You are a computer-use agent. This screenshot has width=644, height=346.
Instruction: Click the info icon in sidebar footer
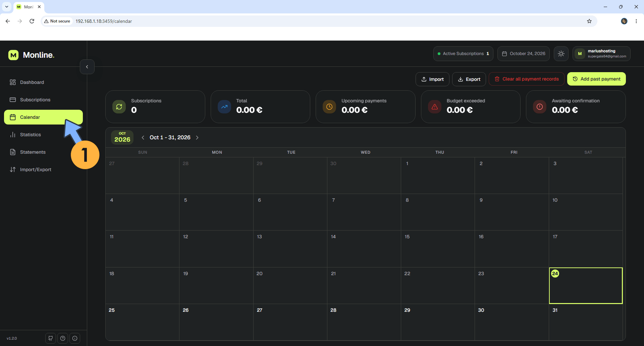[x=75, y=338]
